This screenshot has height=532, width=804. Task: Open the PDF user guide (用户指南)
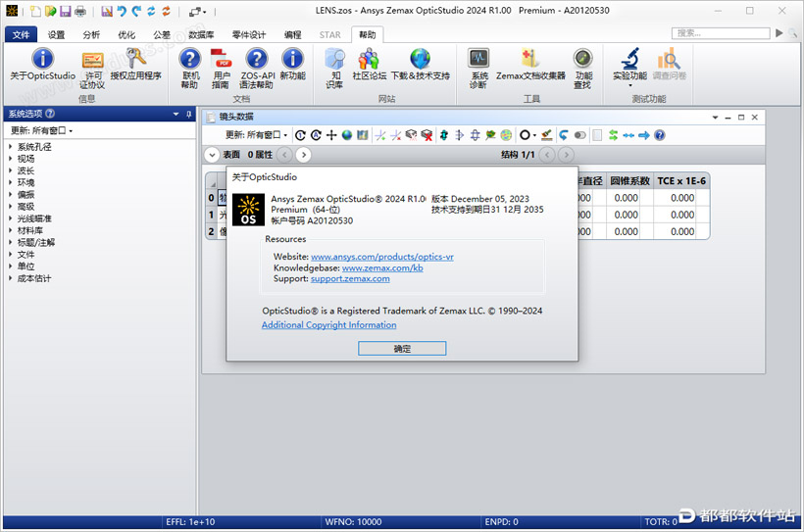pos(221,59)
